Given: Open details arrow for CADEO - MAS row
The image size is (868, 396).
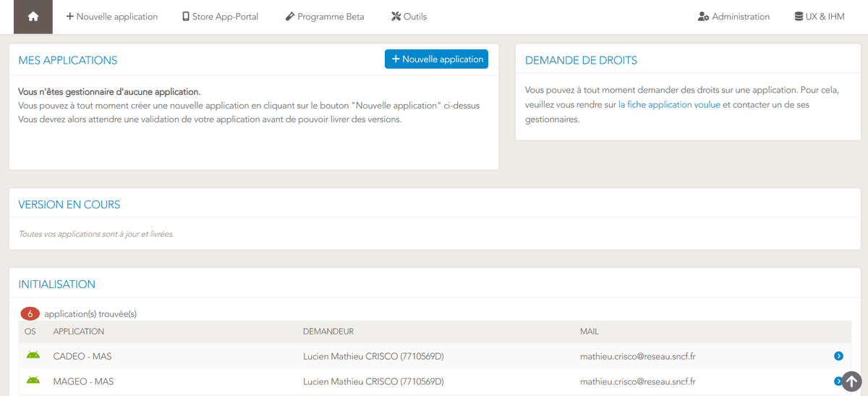Looking at the screenshot, I should tap(838, 356).
